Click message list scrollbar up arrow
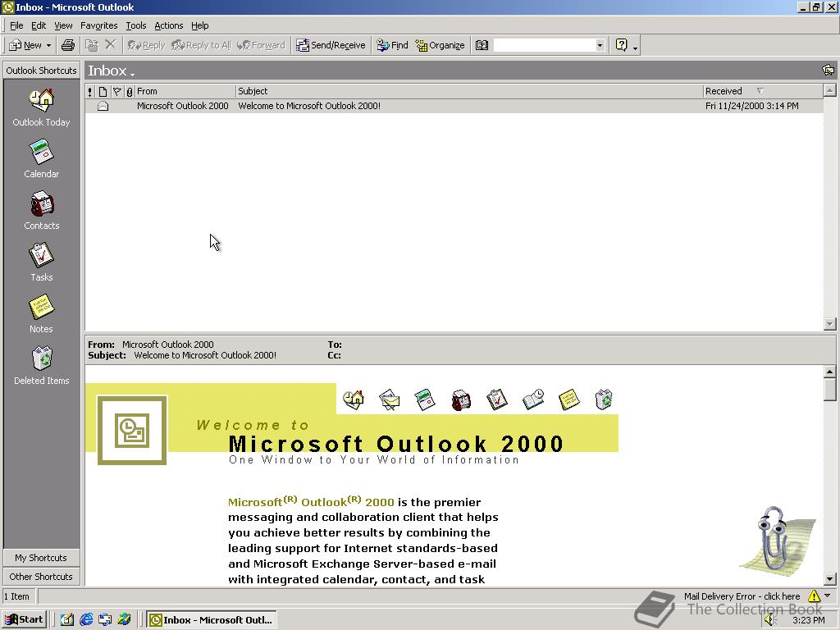Screen dimensions: 840x630 [830, 90]
